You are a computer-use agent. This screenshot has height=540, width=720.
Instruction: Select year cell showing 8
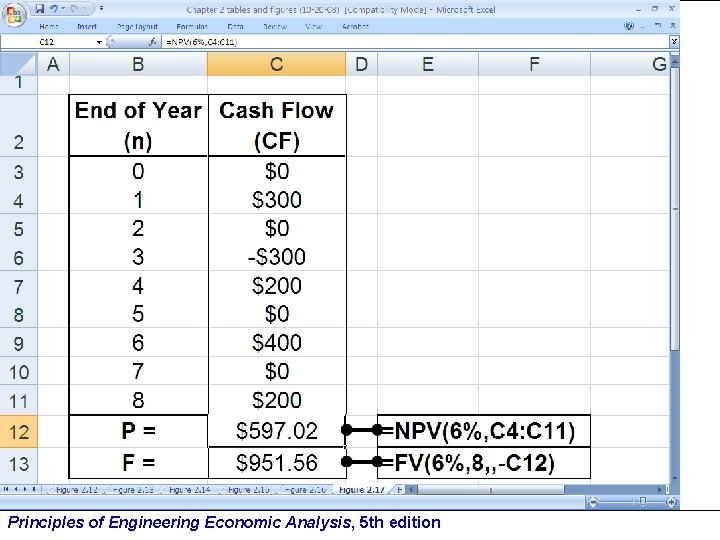(x=138, y=400)
